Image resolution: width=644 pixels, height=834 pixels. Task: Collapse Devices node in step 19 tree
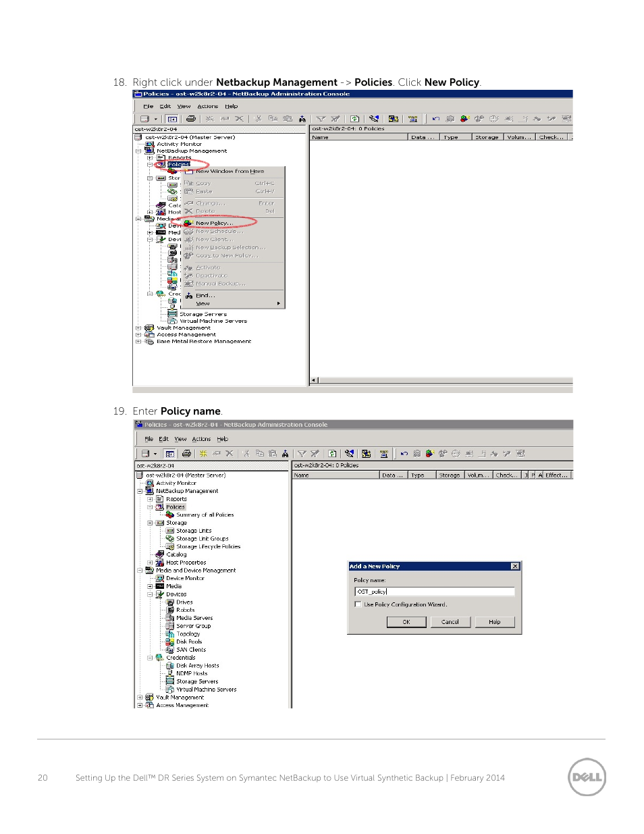150,594
